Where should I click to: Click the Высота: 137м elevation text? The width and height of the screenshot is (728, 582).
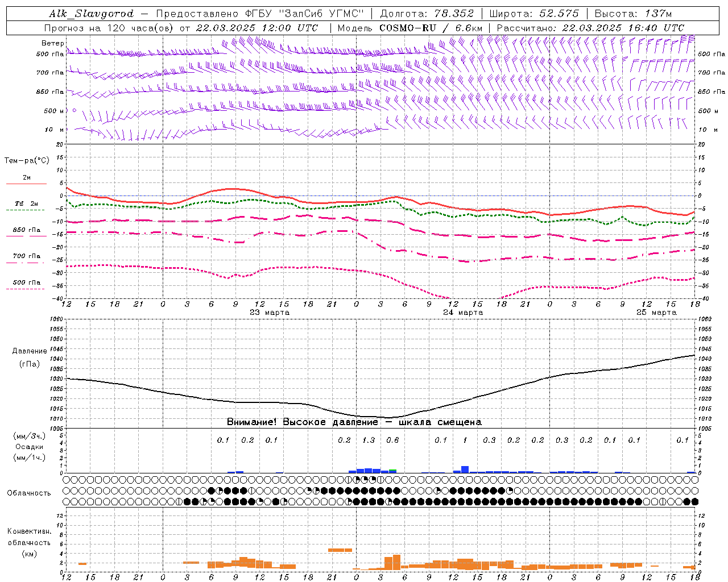(x=633, y=14)
